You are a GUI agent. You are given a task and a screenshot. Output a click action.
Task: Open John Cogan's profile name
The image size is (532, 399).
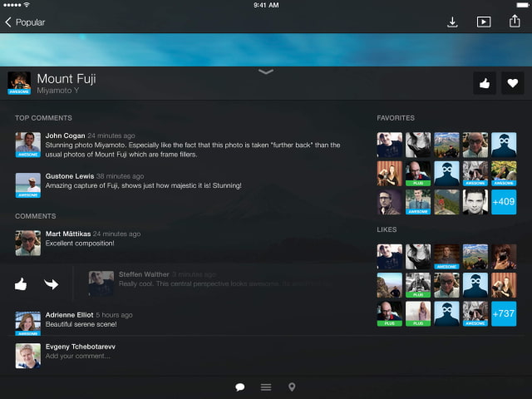pyautogui.click(x=65, y=135)
